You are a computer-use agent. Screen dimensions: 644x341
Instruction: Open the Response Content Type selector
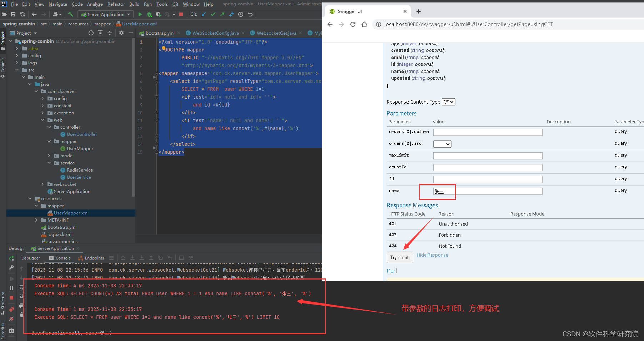(x=448, y=102)
